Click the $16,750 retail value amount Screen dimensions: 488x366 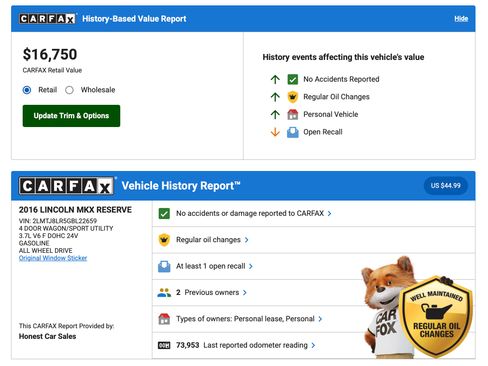pos(50,54)
